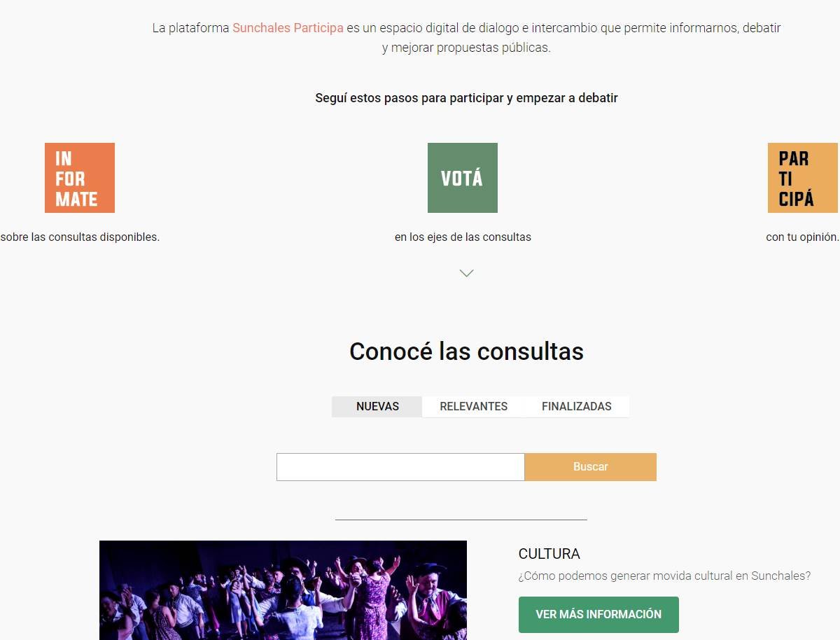Click the green VOTÁ square icon

coord(462,178)
